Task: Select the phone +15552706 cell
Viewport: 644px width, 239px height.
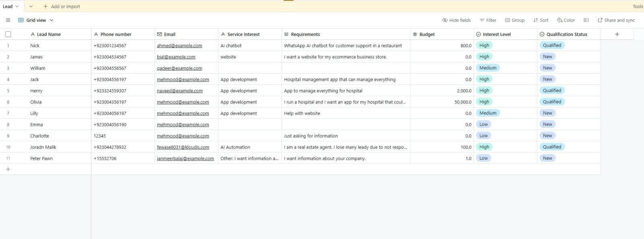Action: point(123,158)
